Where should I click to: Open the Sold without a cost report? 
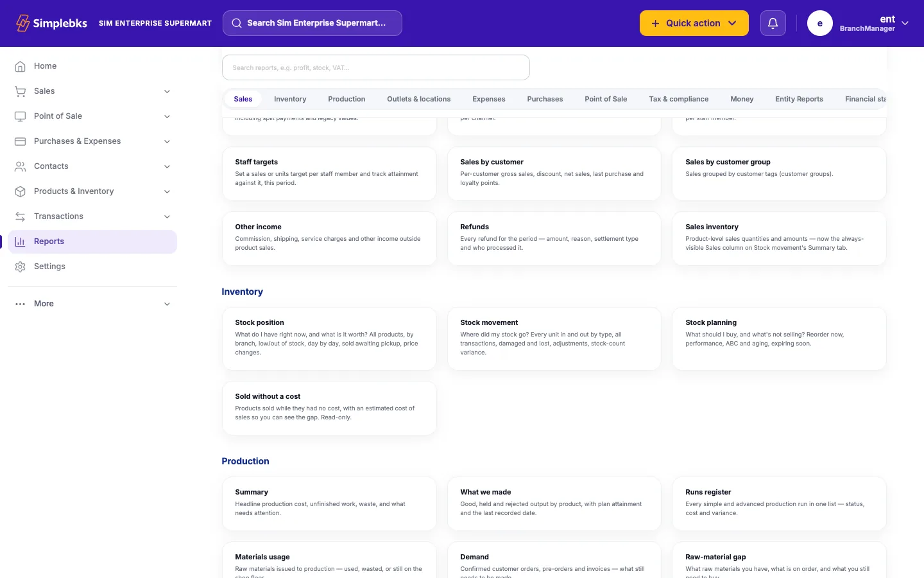pyautogui.click(x=329, y=408)
